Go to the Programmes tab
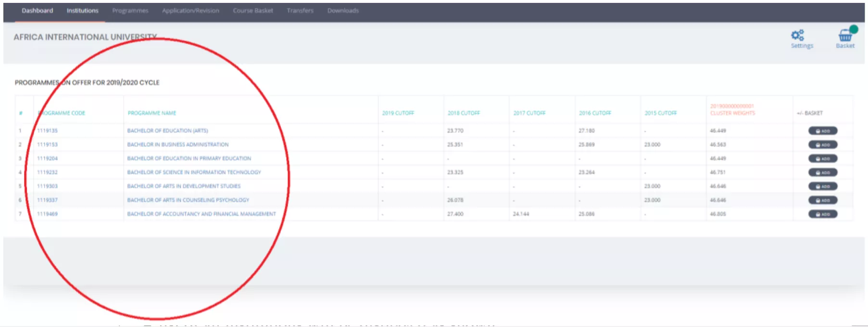Screen dimensions: 868x327 [x=130, y=11]
